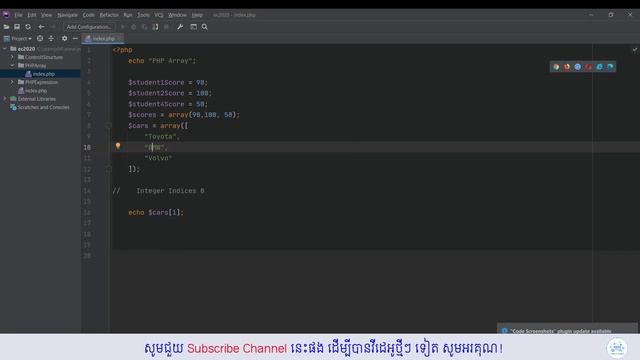Image resolution: width=640 pixels, height=360 pixels.
Task: Open page in Firefox browser icon
Action: 567,67
